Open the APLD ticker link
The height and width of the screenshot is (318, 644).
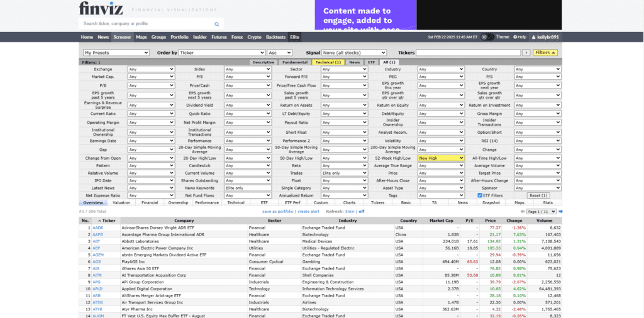[x=97, y=289]
